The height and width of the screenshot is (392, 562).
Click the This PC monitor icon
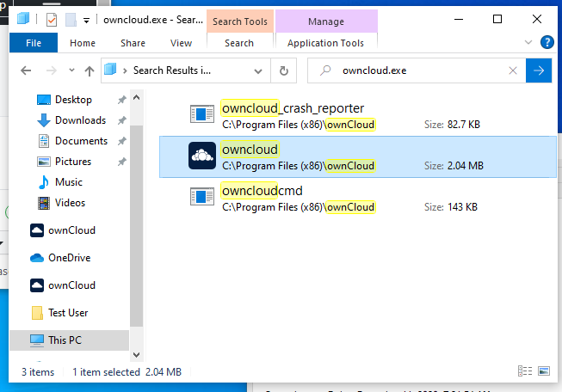tap(37, 340)
